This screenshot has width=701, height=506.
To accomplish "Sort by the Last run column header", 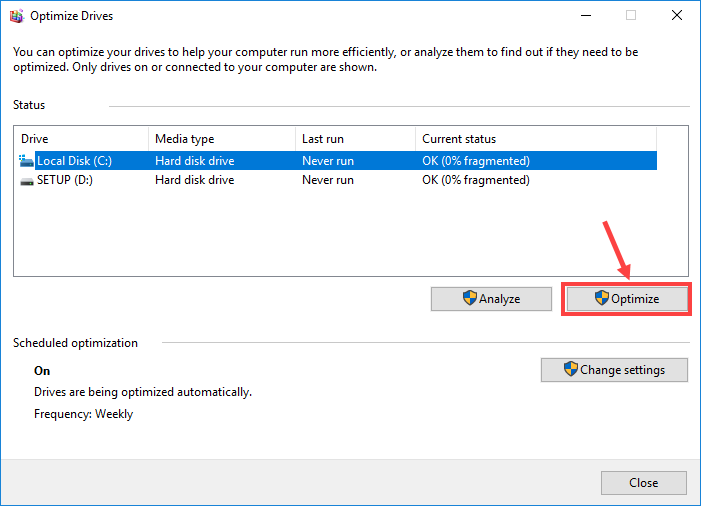I will pos(355,139).
